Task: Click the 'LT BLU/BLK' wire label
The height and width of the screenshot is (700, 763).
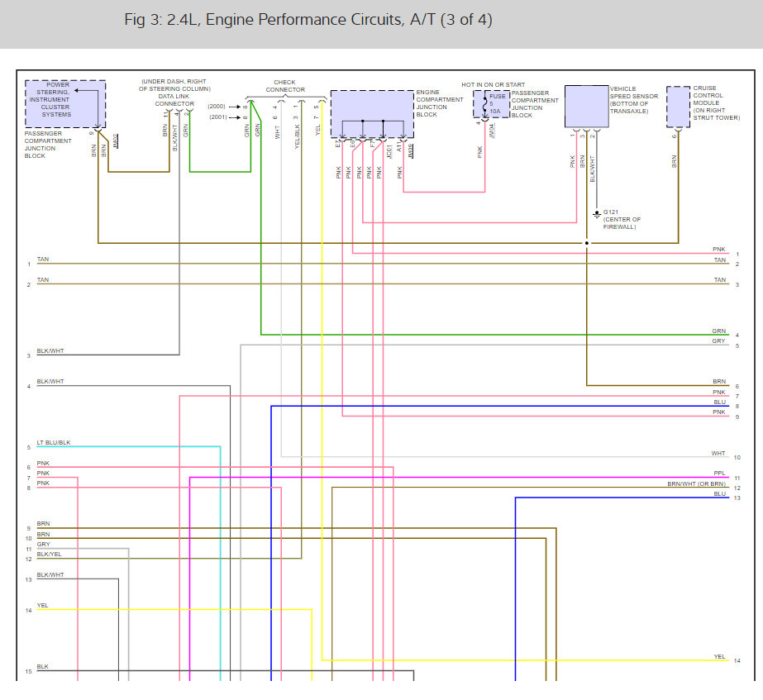Action: (x=54, y=443)
